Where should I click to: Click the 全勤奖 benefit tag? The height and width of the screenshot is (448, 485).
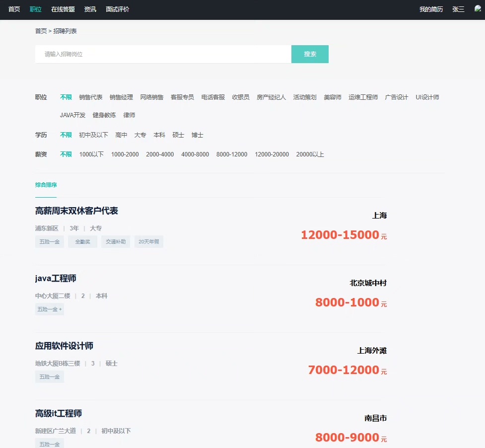point(82,242)
